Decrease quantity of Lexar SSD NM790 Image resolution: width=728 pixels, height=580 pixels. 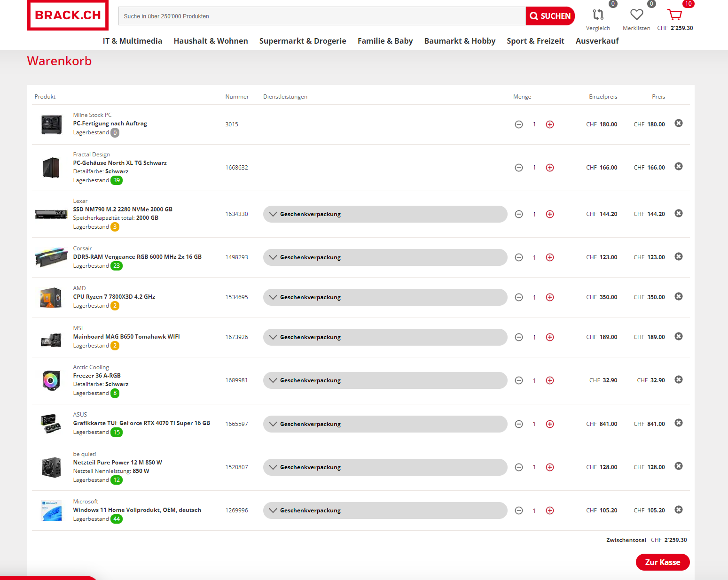tap(519, 214)
